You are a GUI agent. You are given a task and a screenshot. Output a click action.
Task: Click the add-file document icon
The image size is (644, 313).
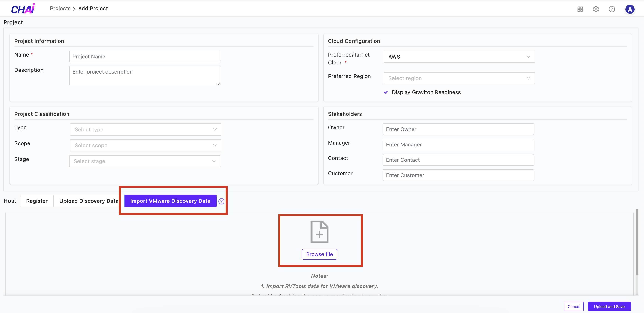tap(319, 232)
